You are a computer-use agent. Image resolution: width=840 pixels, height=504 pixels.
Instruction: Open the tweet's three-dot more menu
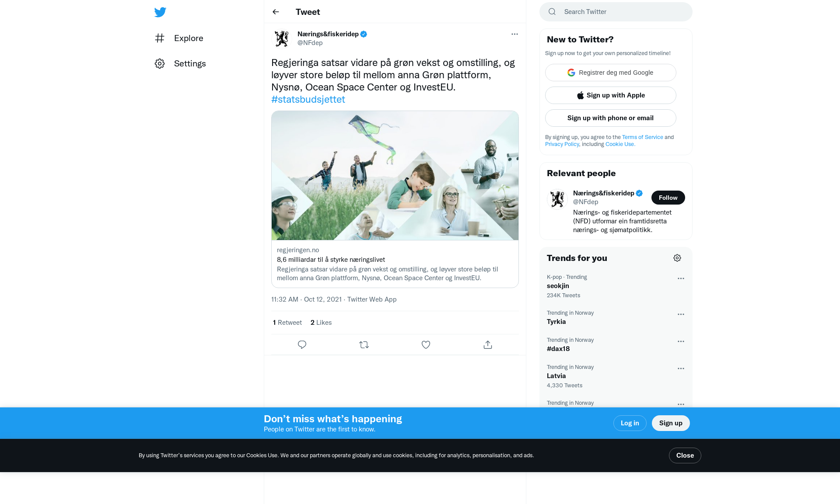[x=514, y=34]
